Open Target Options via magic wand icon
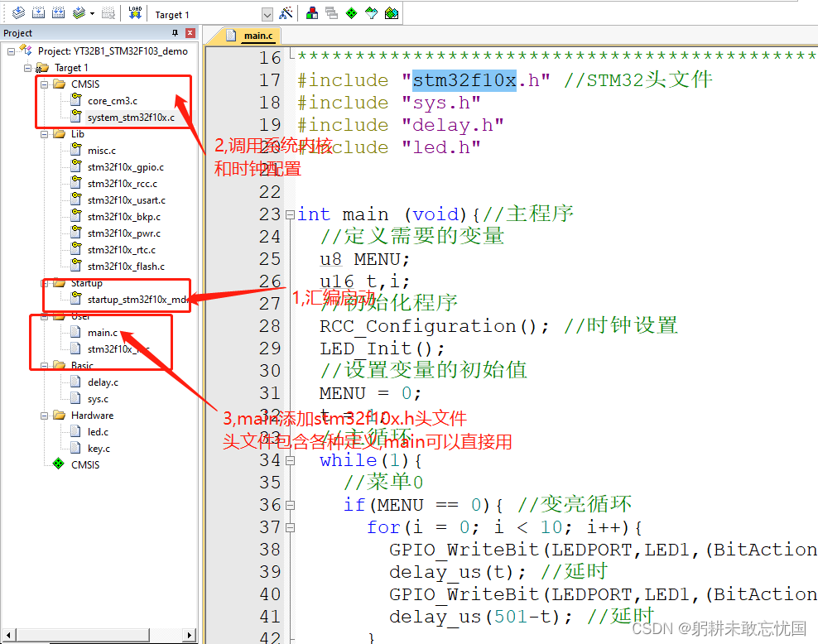This screenshot has height=644, width=818. tap(286, 12)
